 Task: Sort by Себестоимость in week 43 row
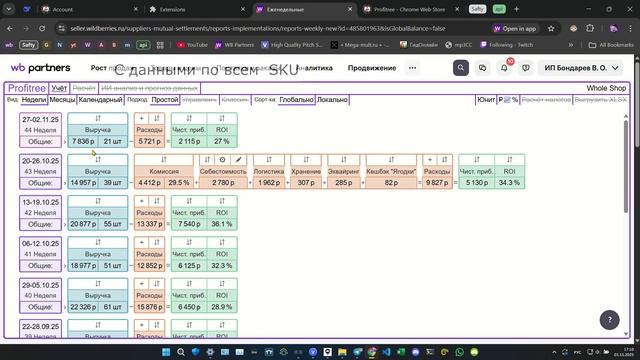[207, 160]
